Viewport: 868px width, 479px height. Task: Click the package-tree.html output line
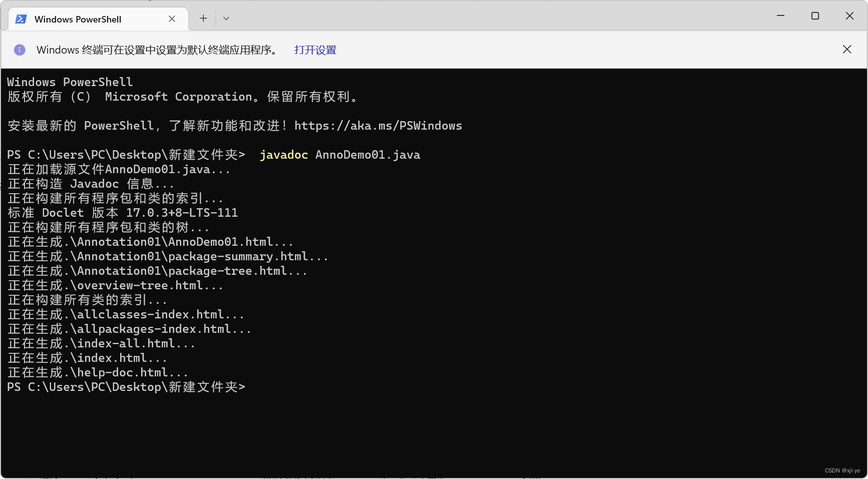click(157, 271)
